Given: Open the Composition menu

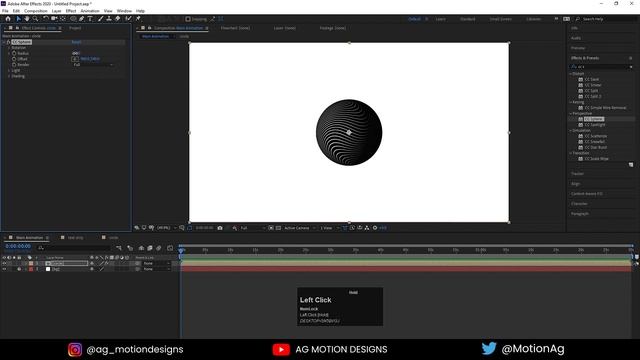Looking at the screenshot, I should [x=36, y=11].
